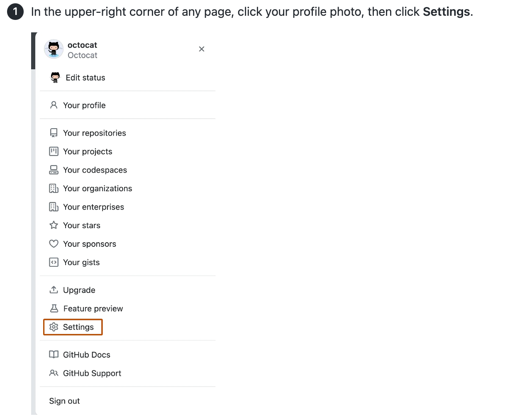Dismiss the menu with the X
The height and width of the screenshot is (419, 532).
(x=202, y=49)
